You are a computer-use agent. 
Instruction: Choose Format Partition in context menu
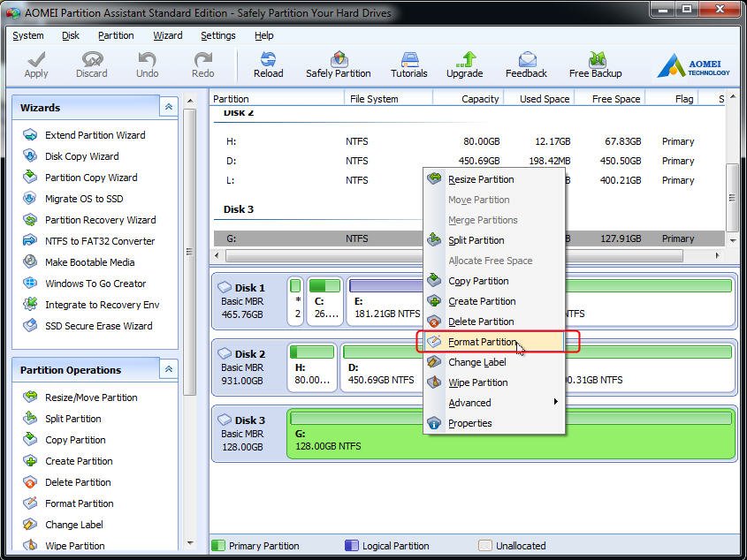point(493,342)
